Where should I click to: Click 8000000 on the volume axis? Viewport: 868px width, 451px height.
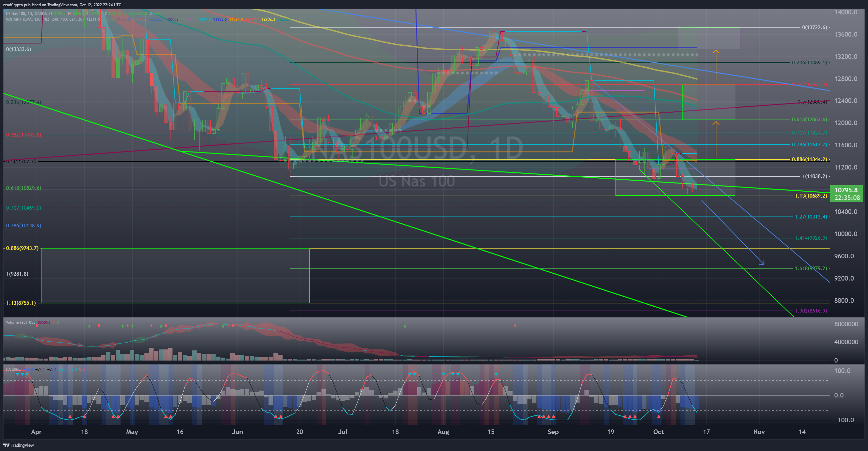pyautogui.click(x=846, y=324)
